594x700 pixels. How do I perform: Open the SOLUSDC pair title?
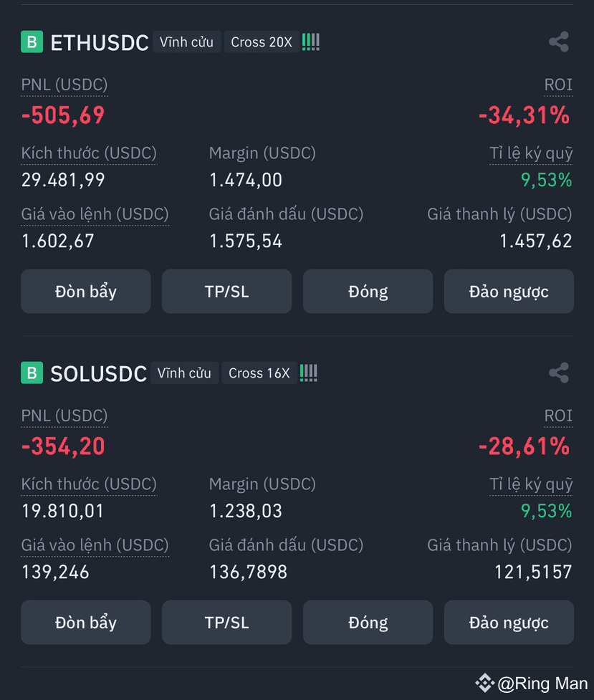pyautogui.click(x=98, y=374)
